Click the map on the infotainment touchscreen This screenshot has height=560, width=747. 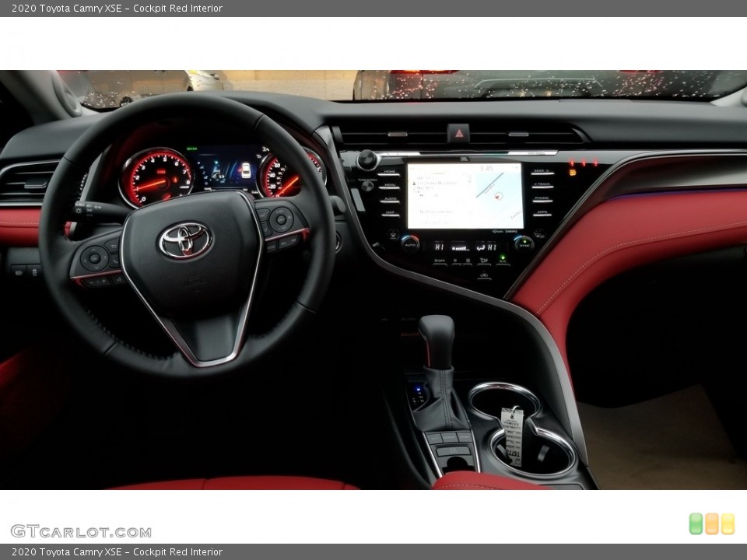point(498,195)
